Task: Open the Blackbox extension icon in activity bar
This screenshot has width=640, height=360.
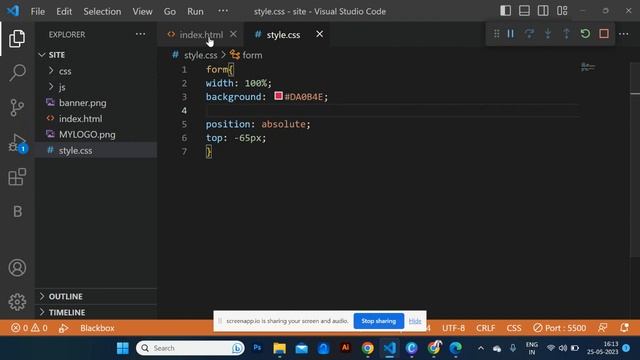Action: click(x=17, y=211)
